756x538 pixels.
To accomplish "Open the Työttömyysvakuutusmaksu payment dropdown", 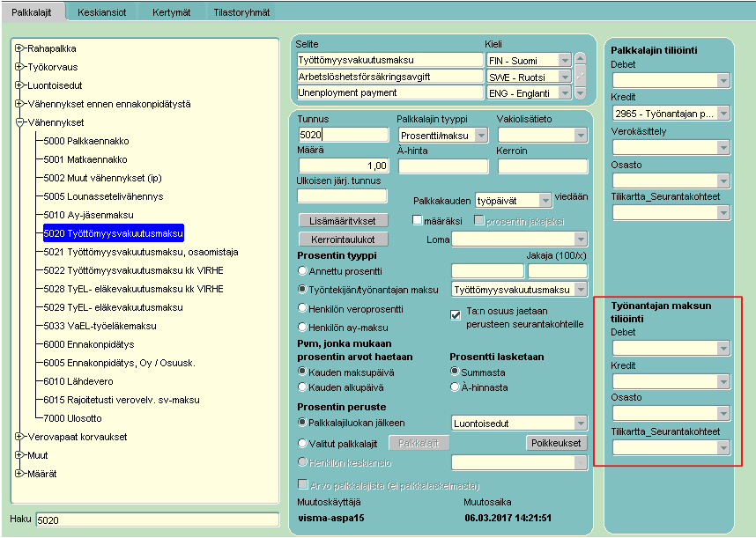I will pyautogui.click(x=581, y=289).
